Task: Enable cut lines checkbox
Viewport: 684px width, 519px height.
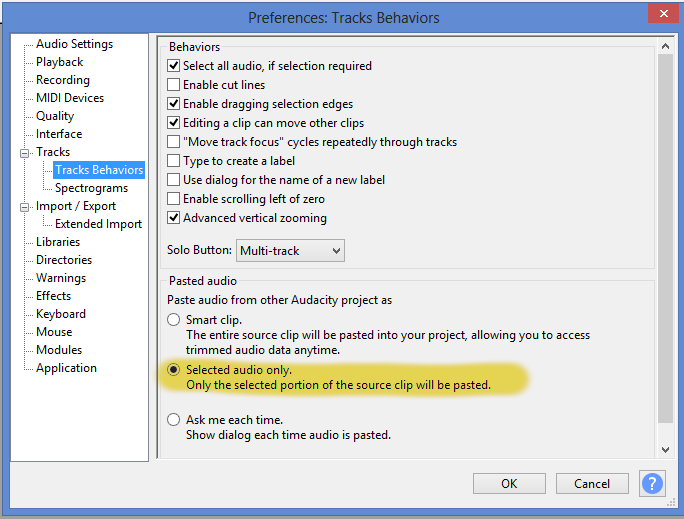Action: [174, 85]
